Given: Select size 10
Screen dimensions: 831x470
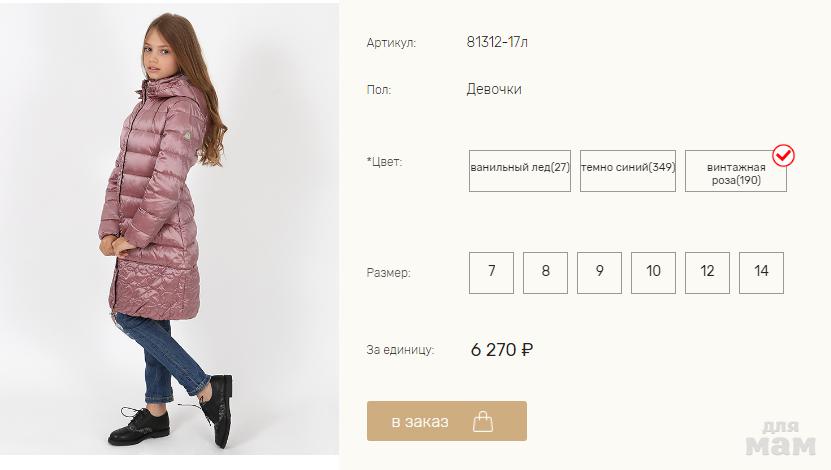Looking at the screenshot, I should [x=653, y=272].
